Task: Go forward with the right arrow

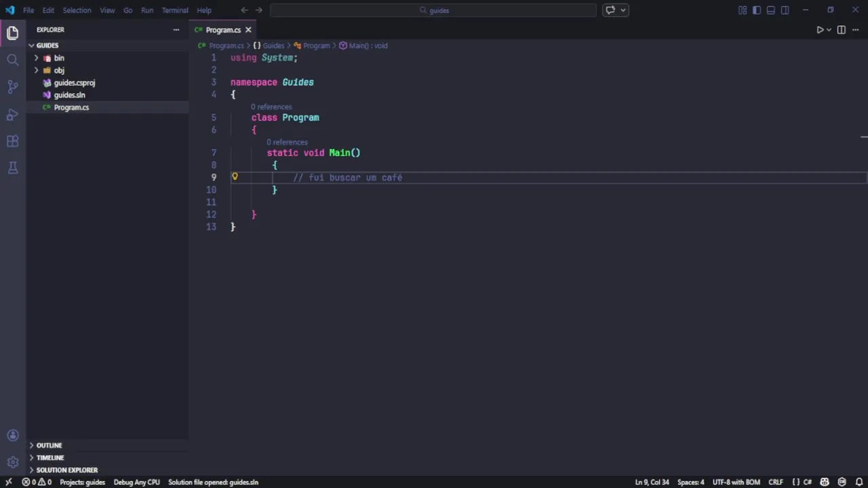Action: tap(258, 10)
